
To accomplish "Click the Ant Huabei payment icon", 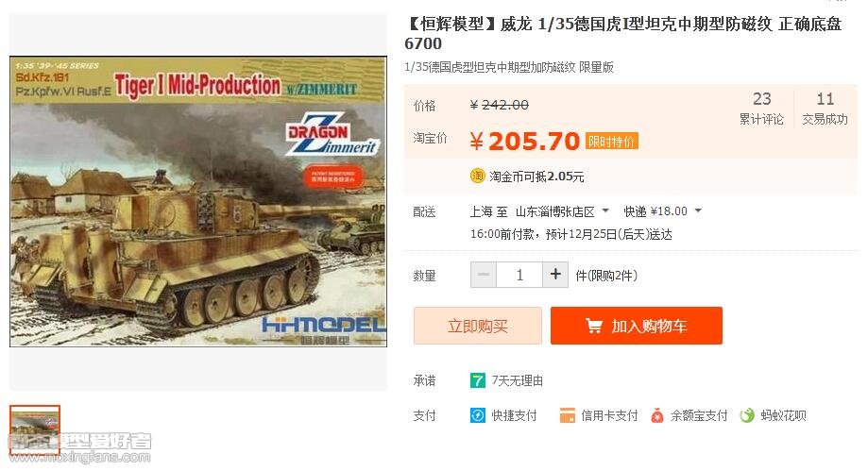I will coord(747,415).
